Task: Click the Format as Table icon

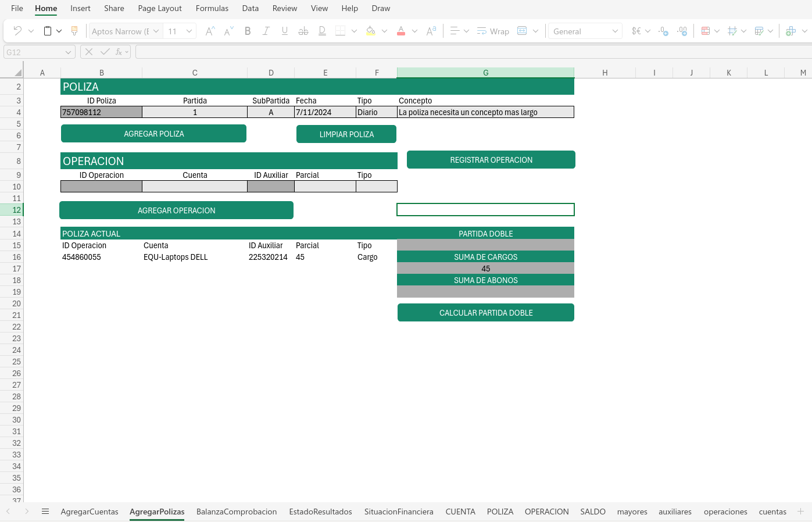Action: click(x=759, y=31)
